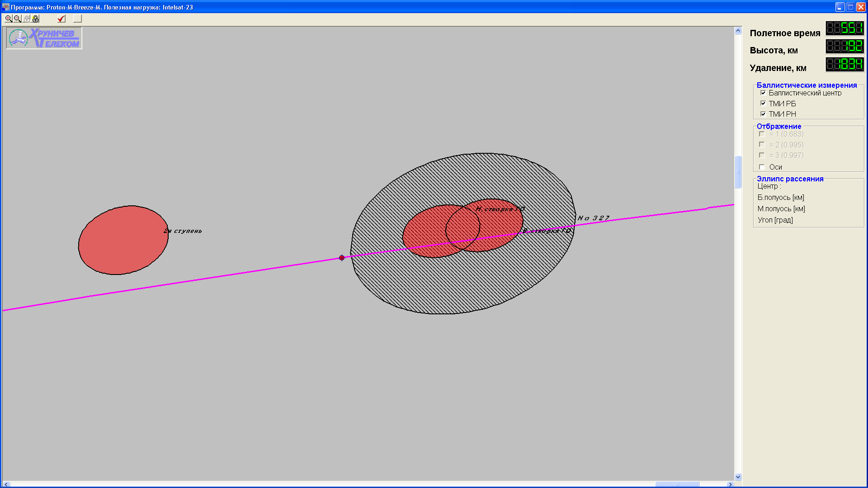This screenshot has width=868, height=488.
Task: Click the vertical scrollbar down arrow
Action: click(738, 477)
